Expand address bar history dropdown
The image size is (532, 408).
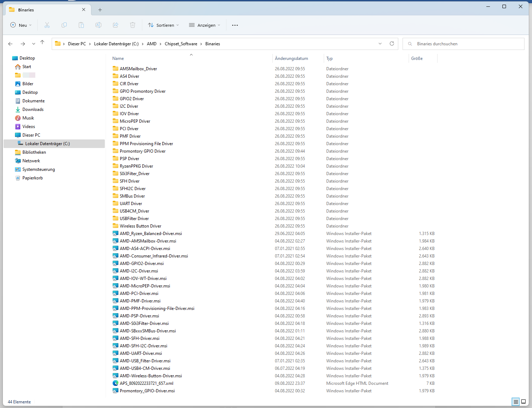(x=380, y=44)
